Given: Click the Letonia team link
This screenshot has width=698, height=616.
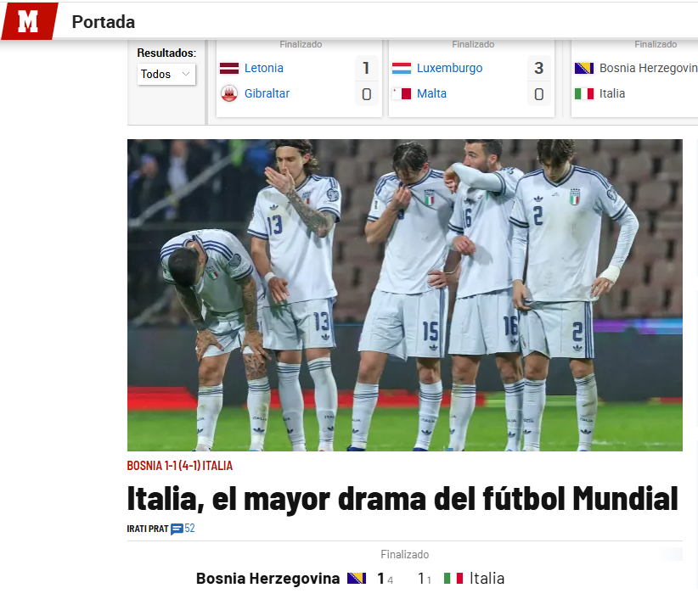Looking at the screenshot, I should [x=264, y=68].
